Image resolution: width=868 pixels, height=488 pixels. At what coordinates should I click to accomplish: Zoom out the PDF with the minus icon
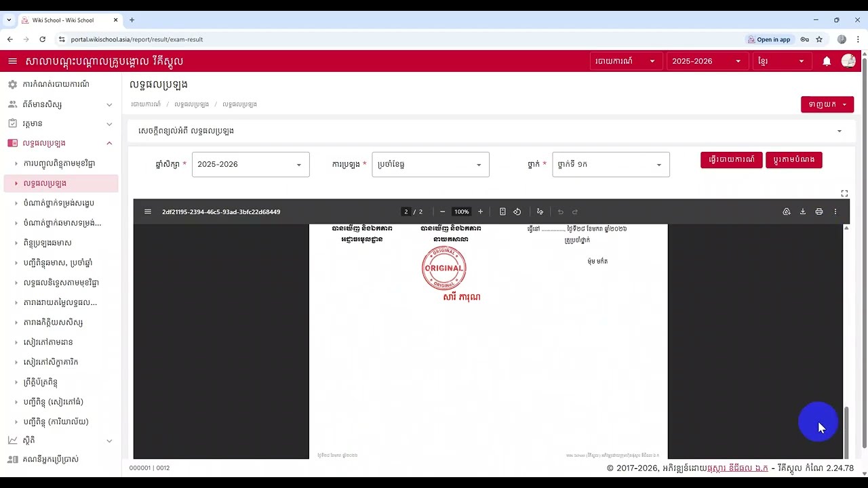pyautogui.click(x=442, y=211)
